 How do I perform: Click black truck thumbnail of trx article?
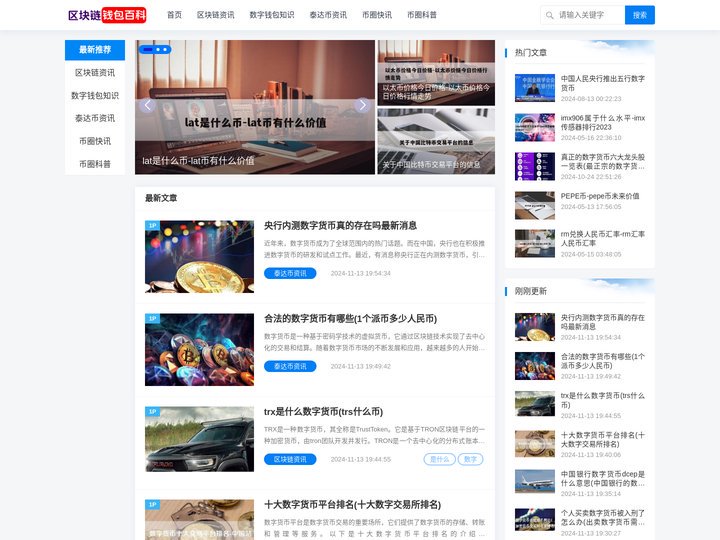[199, 439]
